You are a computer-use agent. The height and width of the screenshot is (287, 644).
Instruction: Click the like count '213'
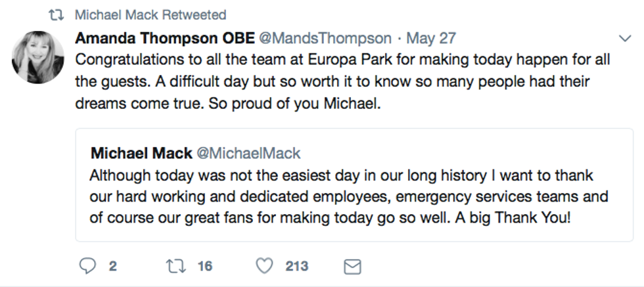pyautogui.click(x=297, y=266)
